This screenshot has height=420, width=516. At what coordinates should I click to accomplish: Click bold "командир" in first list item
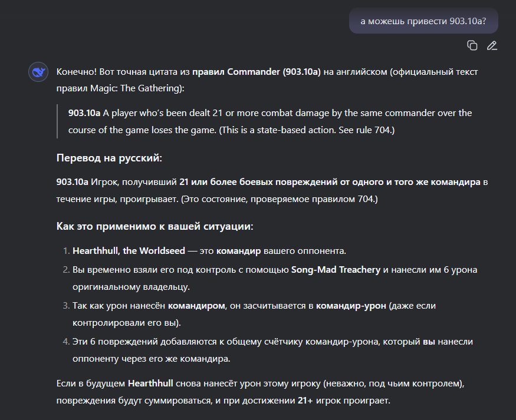tap(238, 251)
